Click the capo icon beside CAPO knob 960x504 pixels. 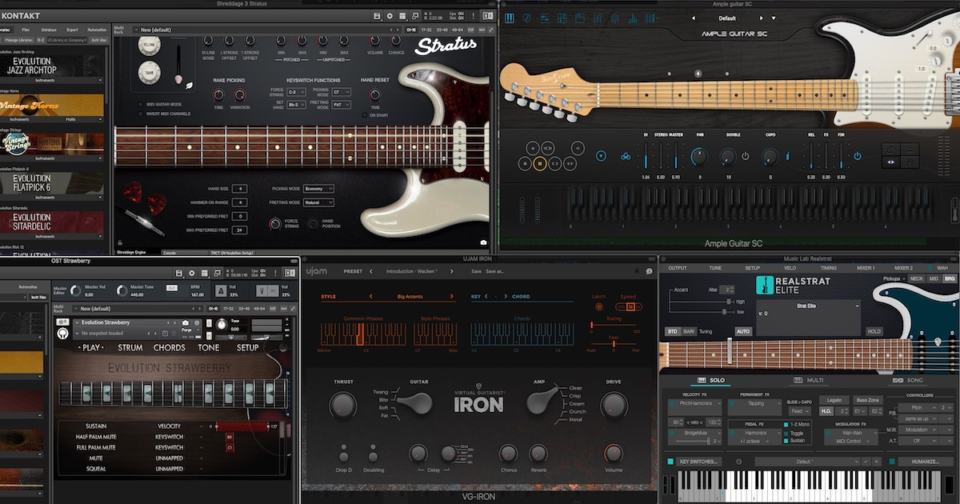point(787,157)
